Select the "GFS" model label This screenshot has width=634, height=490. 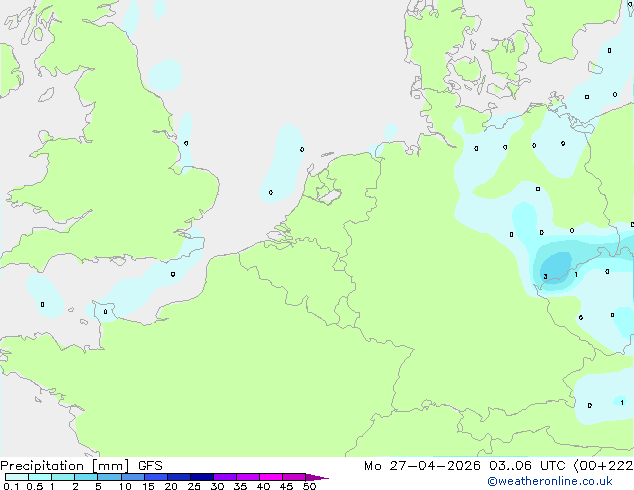click(x=150, y=466)
